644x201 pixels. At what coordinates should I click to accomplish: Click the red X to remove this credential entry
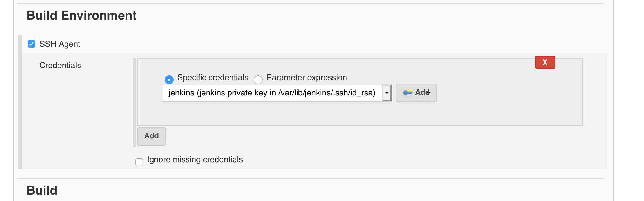(545, 63)
